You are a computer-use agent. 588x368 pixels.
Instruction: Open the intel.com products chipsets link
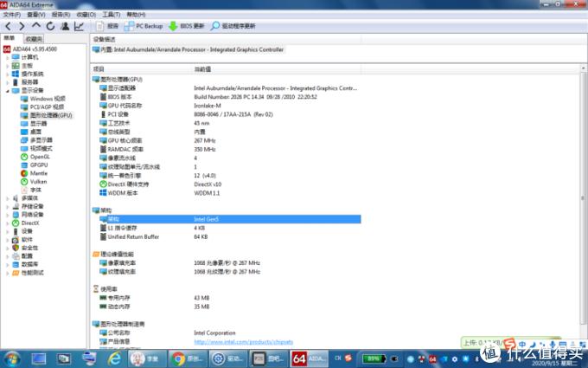[x=243, y=342]
